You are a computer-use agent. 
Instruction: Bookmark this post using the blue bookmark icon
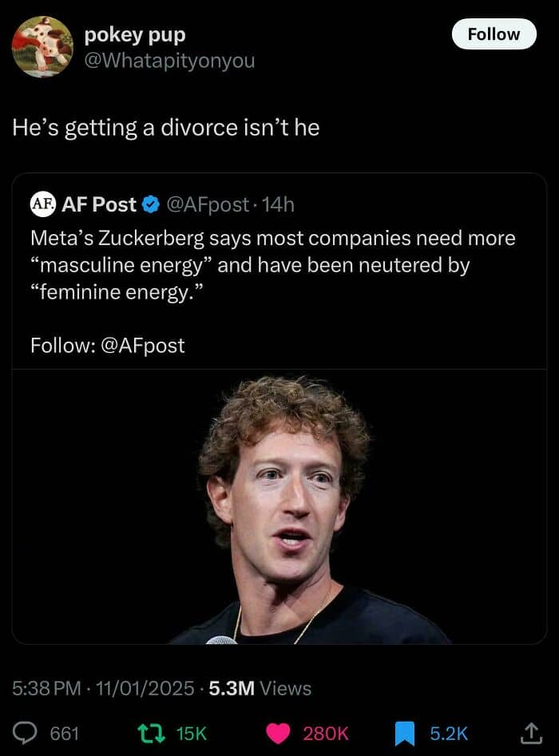[406, 733]
